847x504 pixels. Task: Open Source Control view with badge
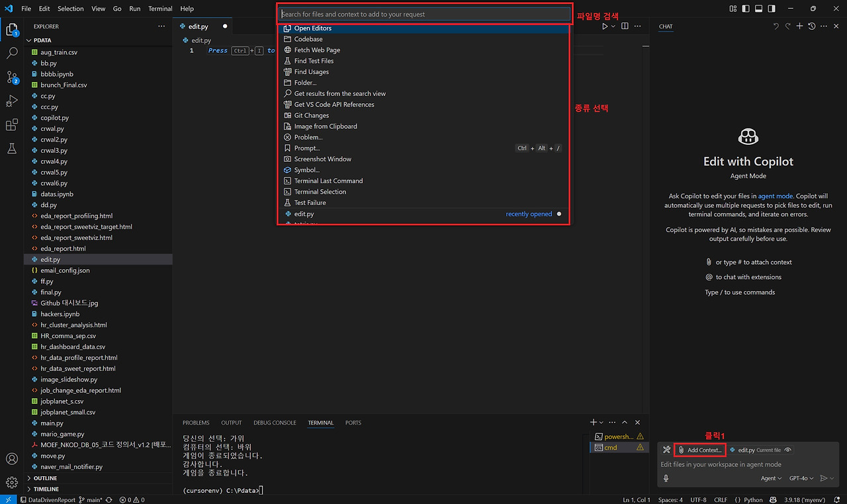pos(12,77)
